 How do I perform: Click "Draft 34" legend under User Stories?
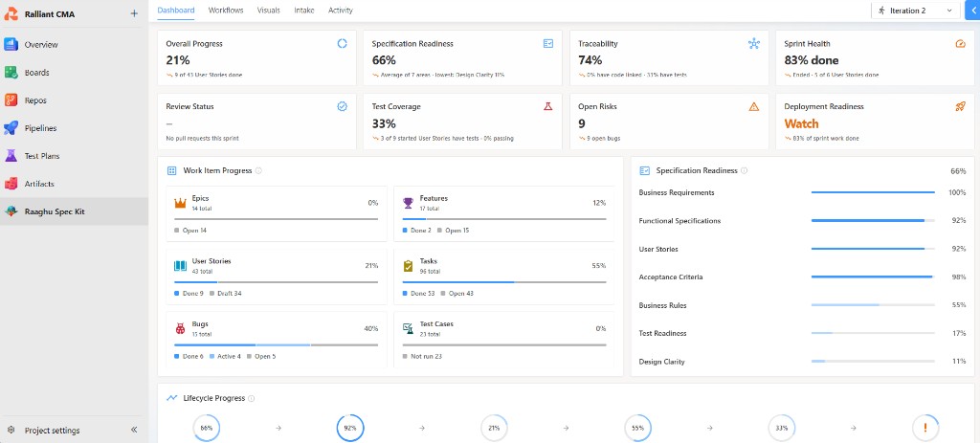click(226, 293)
